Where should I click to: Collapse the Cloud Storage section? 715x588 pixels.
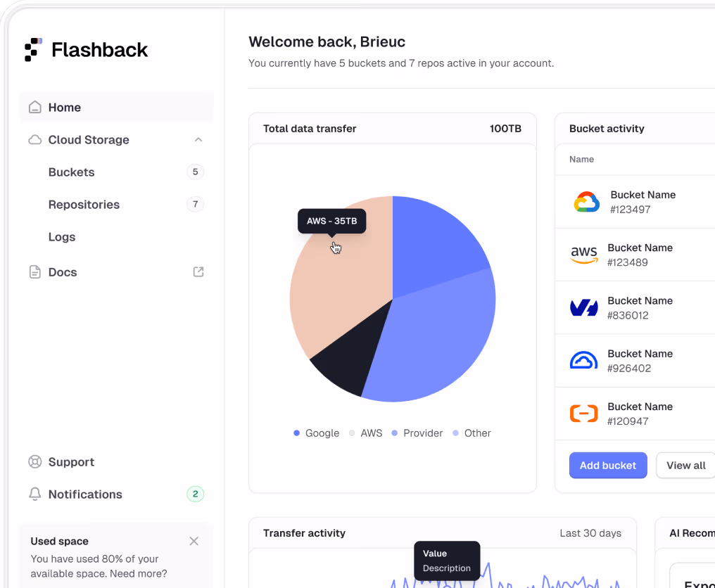pos(198,139)
